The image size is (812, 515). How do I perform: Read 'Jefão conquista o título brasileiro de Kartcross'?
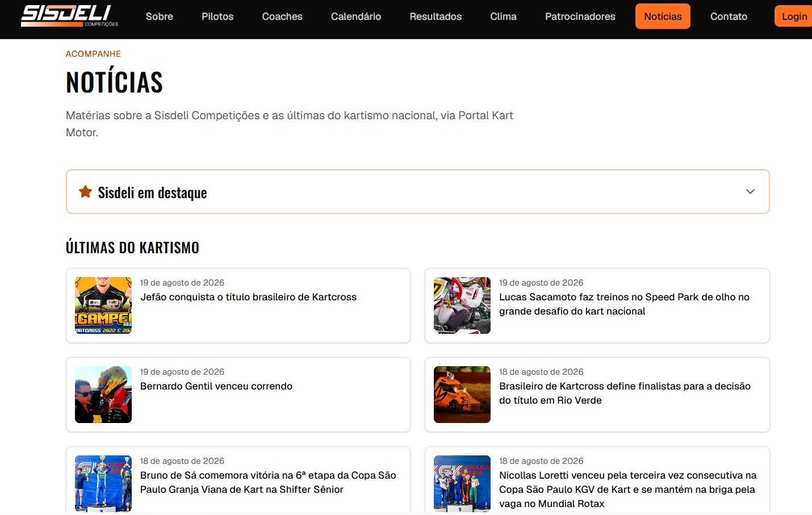pyautogui.click(x=248, y=297)
